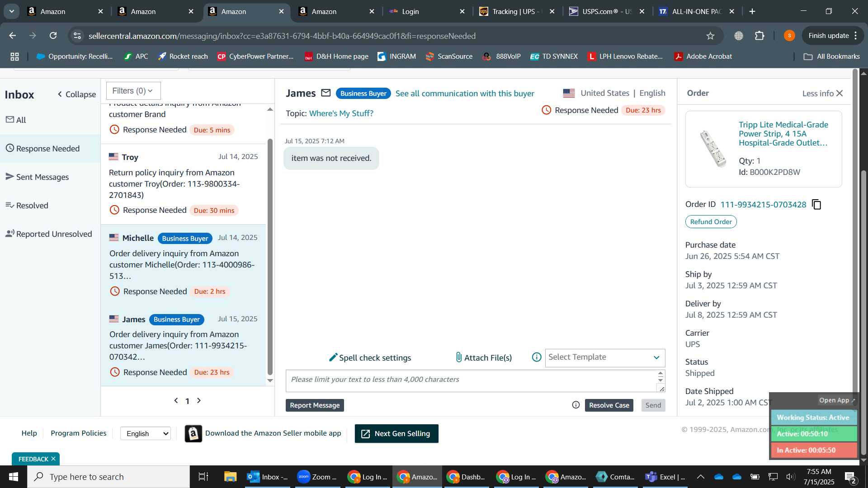The height and width of the screenshot is (488, 868).
Task: View site information icon in address bar
Action: point(77,36)
